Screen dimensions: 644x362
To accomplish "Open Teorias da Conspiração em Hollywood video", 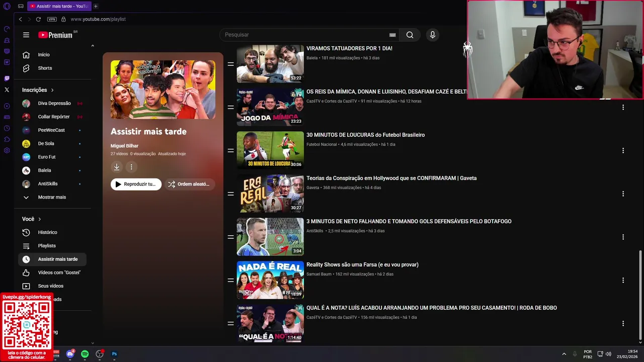I will (x=391, y=178).
